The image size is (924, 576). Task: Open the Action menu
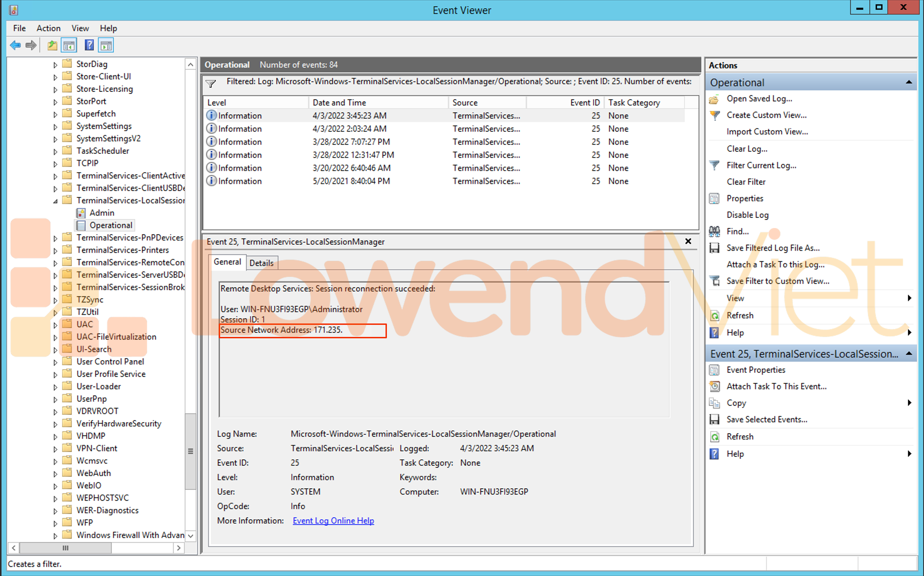(x=48, y=28)
